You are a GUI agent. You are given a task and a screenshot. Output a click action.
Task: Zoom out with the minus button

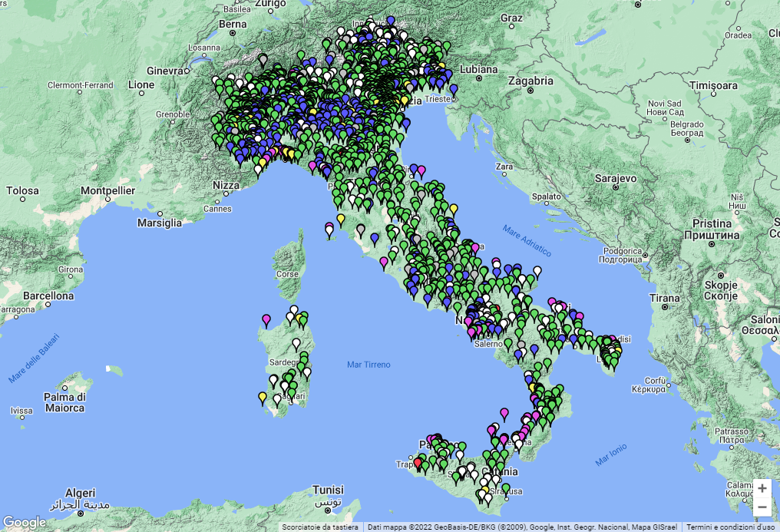tap(762, 507)
